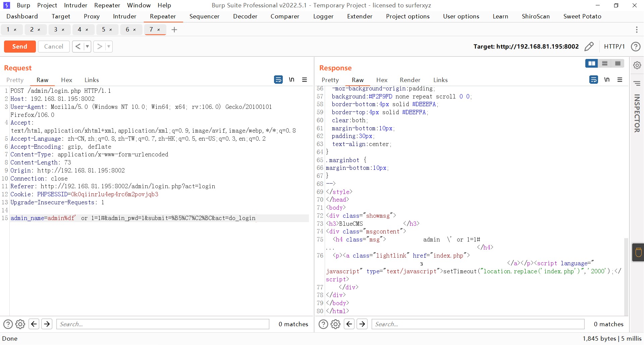The image size is (644, 345).
Task: Click the Burp Suite logo icon
Action: pos(6,5)
